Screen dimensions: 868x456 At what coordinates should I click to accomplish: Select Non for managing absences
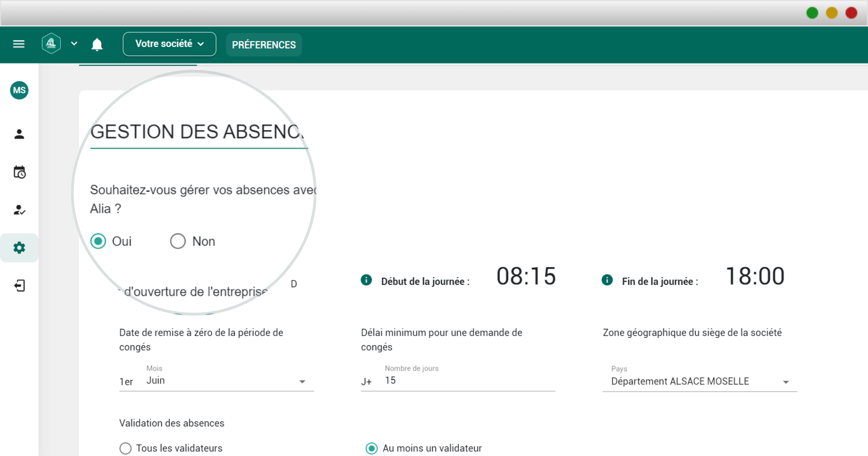178,241
